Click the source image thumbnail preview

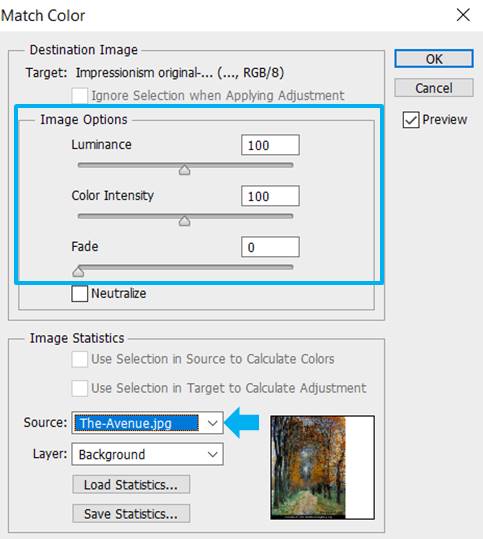(x=322, y=467)
